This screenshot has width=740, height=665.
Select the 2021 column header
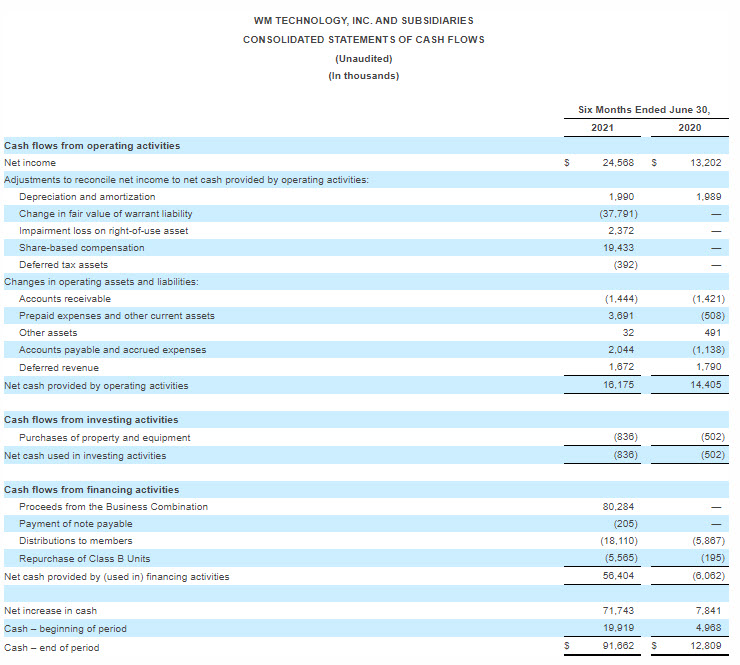pyautogui.click(x=602, y=128)
